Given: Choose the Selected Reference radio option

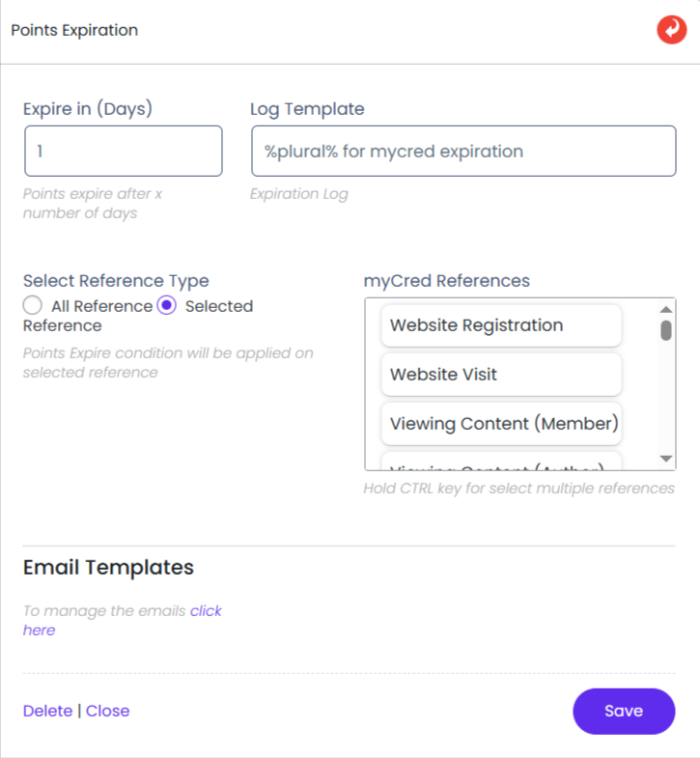Looking at the screenshot, I should coord(167,306).
